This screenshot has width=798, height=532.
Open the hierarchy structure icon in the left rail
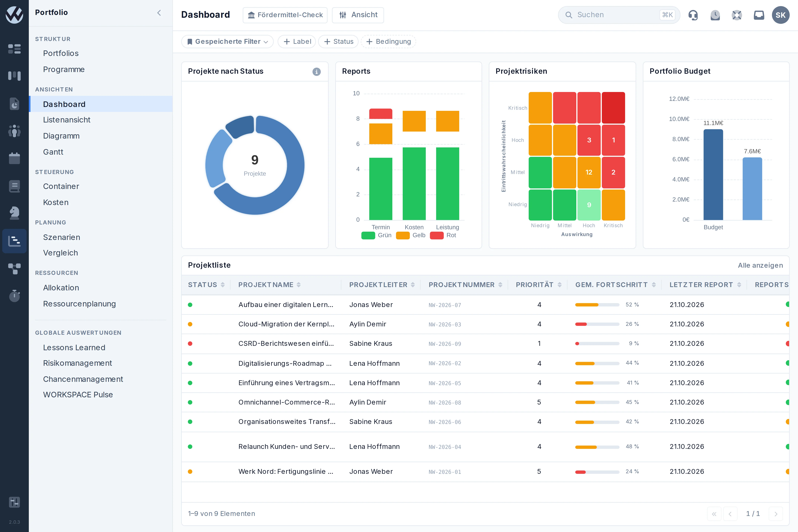(14, 269)
